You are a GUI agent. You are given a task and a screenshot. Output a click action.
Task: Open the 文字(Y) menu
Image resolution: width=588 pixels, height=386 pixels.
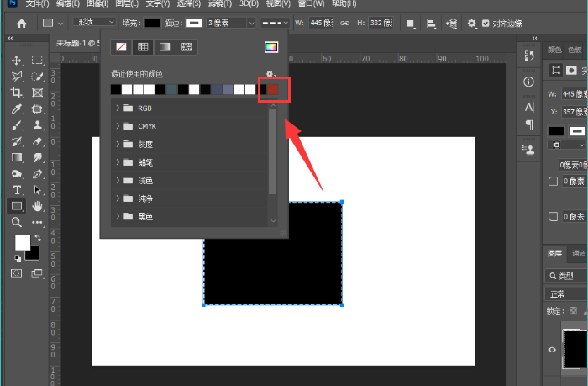pyautogui.click(x=158, y=3)
